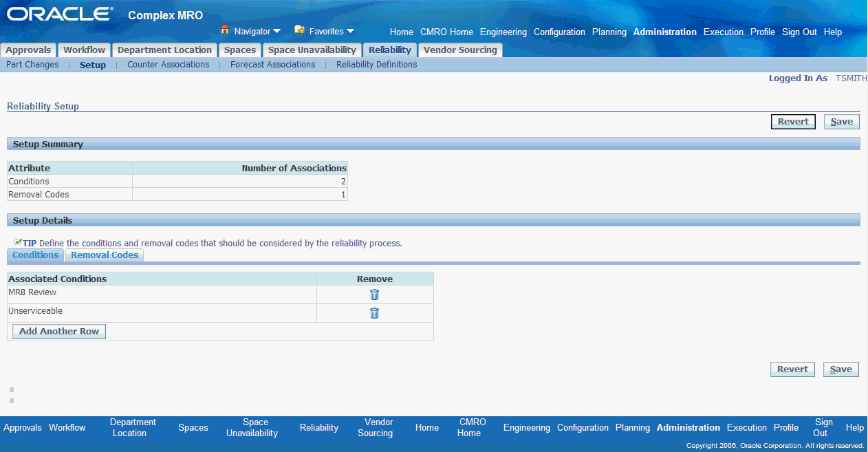The height and width of the screenshot is (452, 868).
Task: Click Help in the footer
Action: (x=855, y=428)
